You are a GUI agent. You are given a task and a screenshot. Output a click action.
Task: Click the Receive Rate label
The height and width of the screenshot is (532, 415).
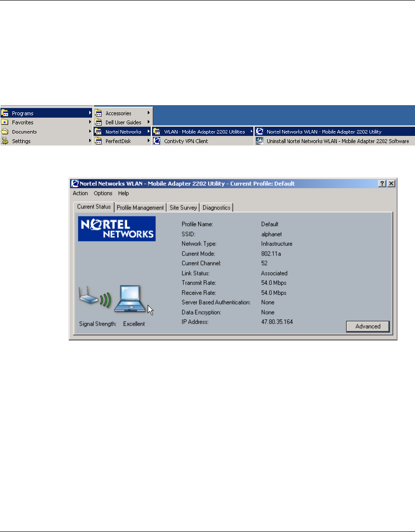[199, 293]
